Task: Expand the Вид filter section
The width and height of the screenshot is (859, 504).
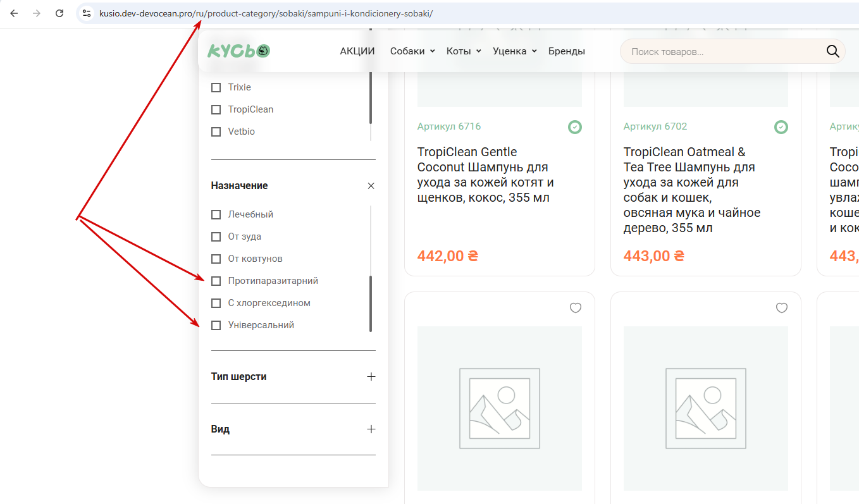Action: 371,429
